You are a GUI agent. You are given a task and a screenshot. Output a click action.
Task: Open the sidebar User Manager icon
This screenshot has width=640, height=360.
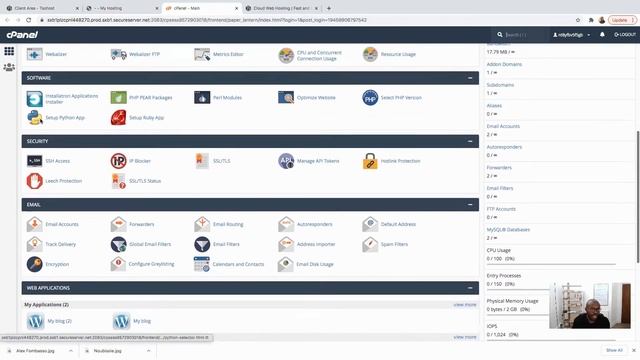pyautogui.click(x=9, y=67)
